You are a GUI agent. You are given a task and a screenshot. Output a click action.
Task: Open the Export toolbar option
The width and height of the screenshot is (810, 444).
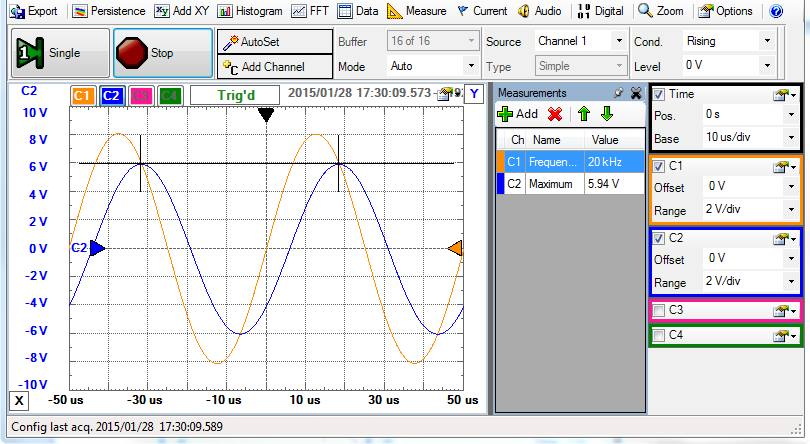pyautogui.click(x=34, y=11)
